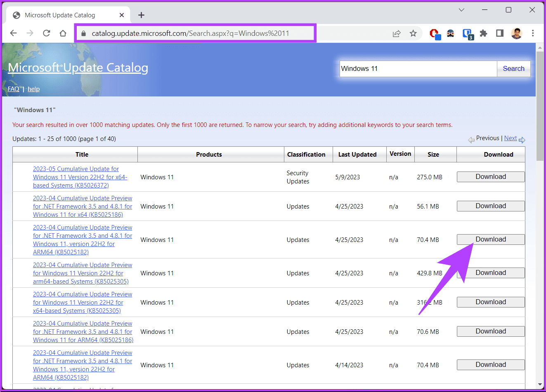The width and height of the screenshot is (546, 392).
Task: Go to the browser home icon
Action: (x=63, y=33)
